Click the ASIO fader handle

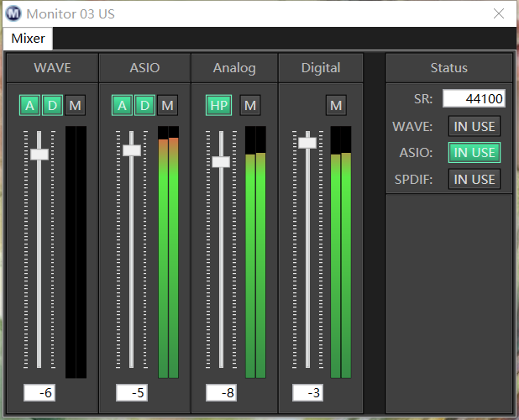132,150
